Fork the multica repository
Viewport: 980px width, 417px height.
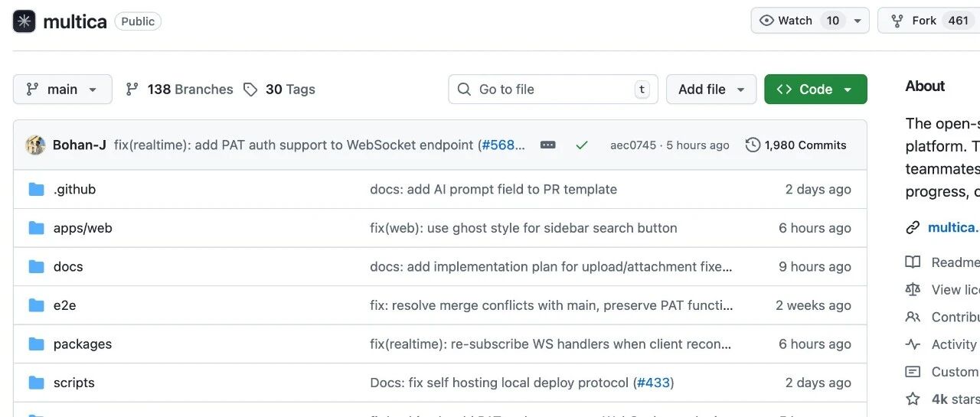pos(924,21)
